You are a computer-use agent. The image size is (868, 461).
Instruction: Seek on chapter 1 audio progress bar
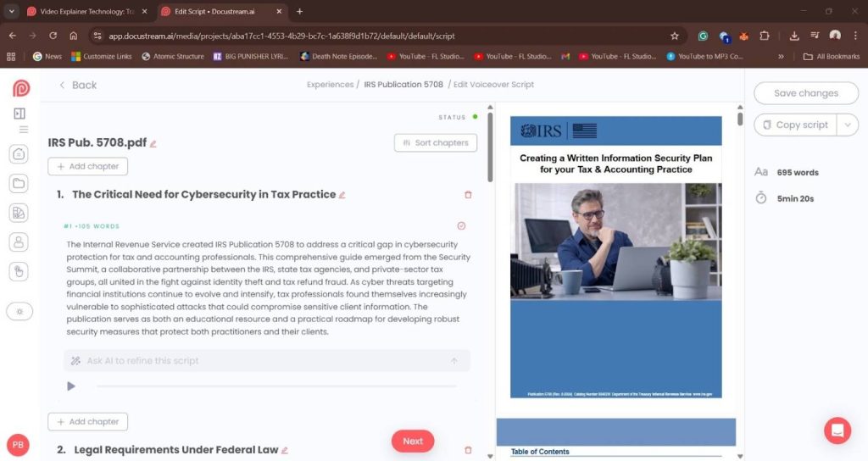277,386
